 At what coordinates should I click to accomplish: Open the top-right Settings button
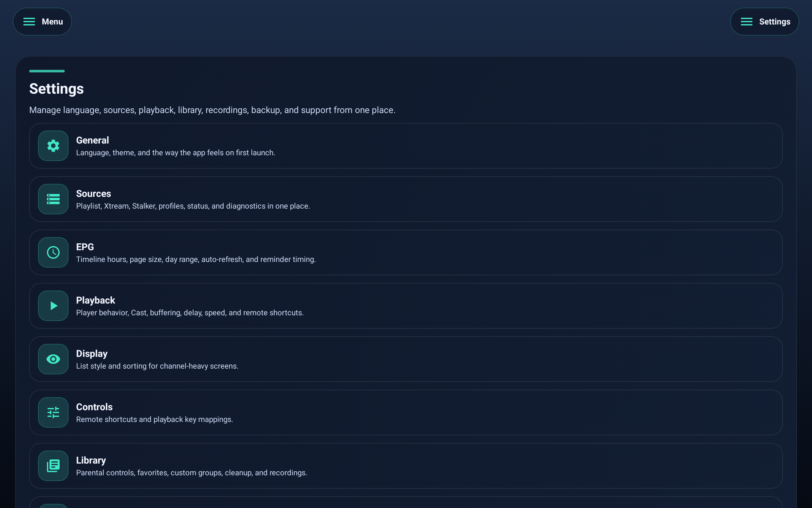(764, 22)
